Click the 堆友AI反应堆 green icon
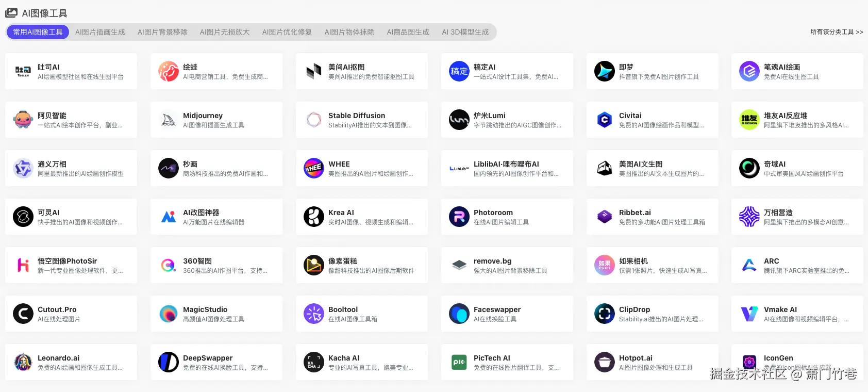868x392 pixels. pyautogui.click(x=749, y=120)
